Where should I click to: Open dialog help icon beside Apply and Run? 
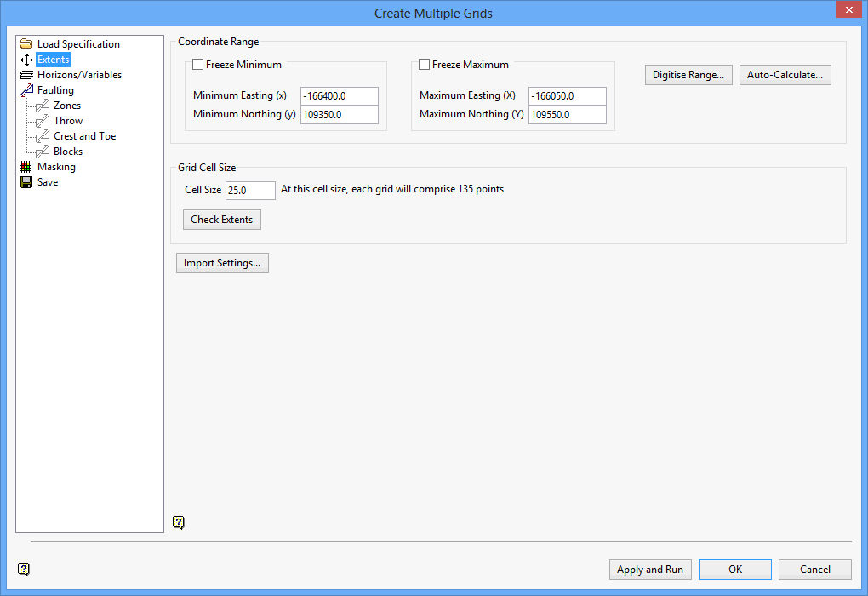pos(23,569)
